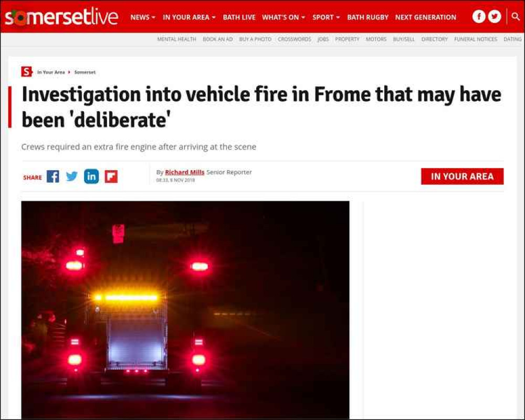Viewport: 525px width, 420px height.
Task: Share article on LinkedIn icon
Action: (91, 176)
